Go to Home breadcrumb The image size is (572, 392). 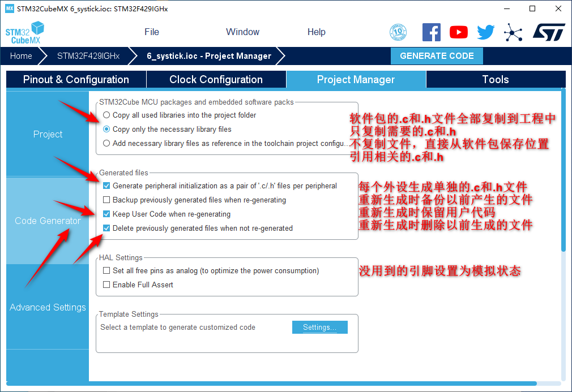coord(21,56)
